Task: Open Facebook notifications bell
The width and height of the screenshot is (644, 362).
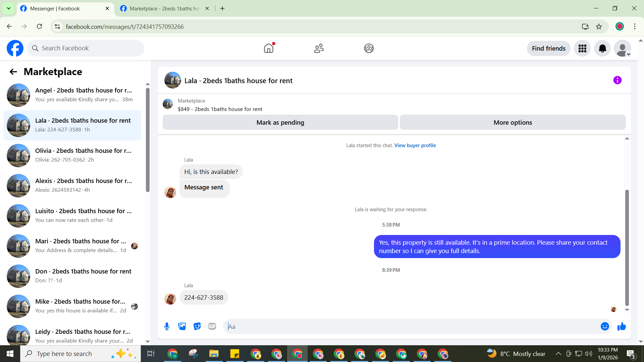Action: tap(602, 49)
